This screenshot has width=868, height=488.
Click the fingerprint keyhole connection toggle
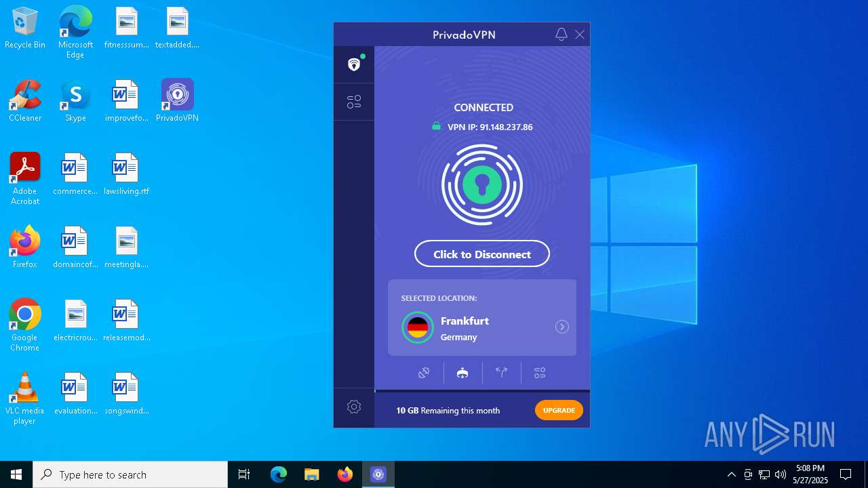click(482, 184)
